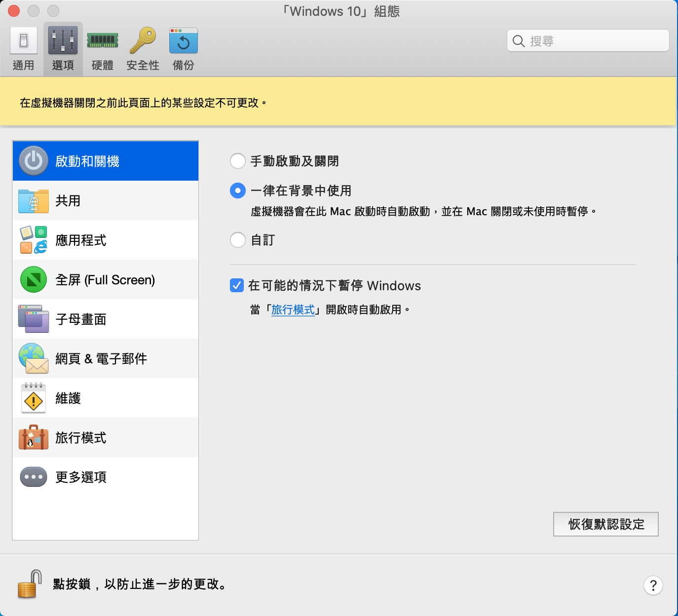Open the 備份 (Backup) icon
The width and height of the screenshot is (678, 616).
pyautogui.click(x=183, y=40)
